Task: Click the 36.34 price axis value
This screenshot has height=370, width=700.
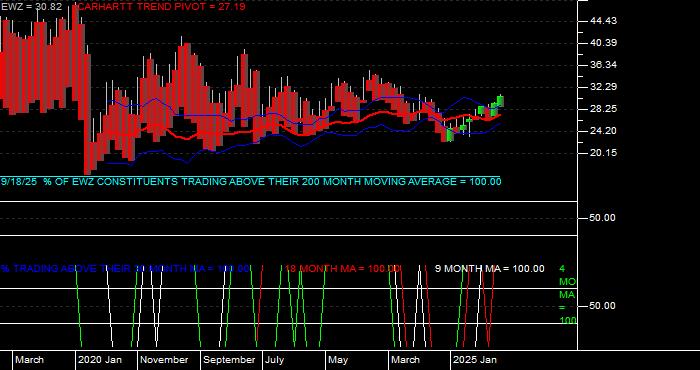Action: pos(603,65)
